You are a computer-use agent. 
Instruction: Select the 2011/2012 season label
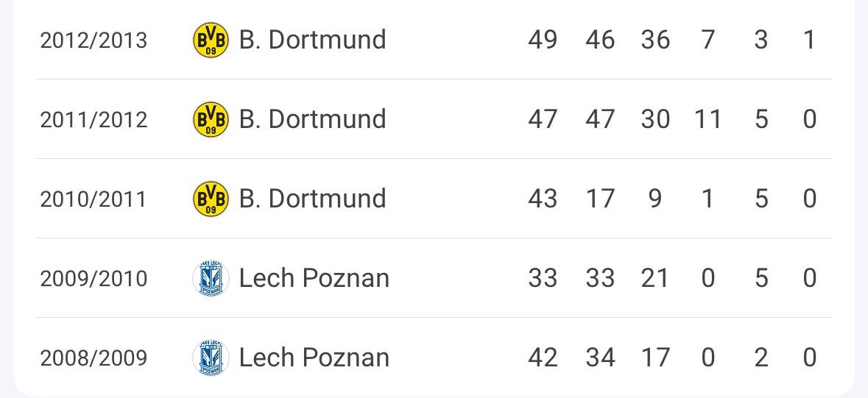pos(93,120)
